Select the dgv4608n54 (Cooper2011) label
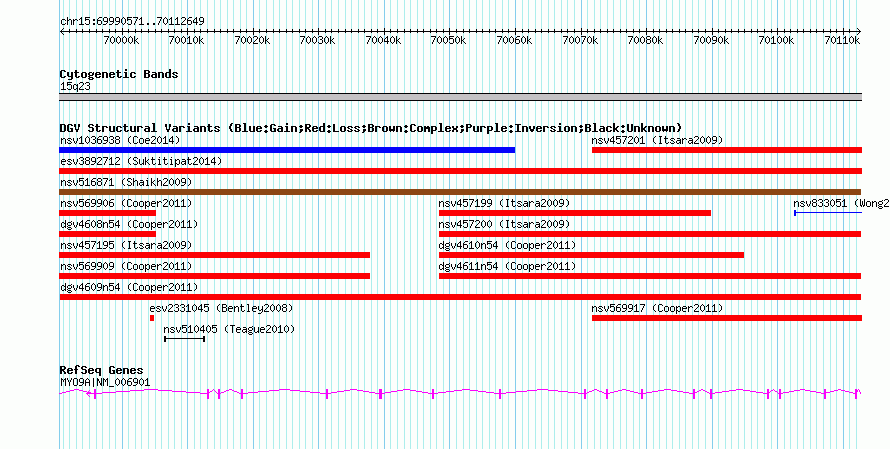This screenshot has height=449, width=890. coord(129,224)
